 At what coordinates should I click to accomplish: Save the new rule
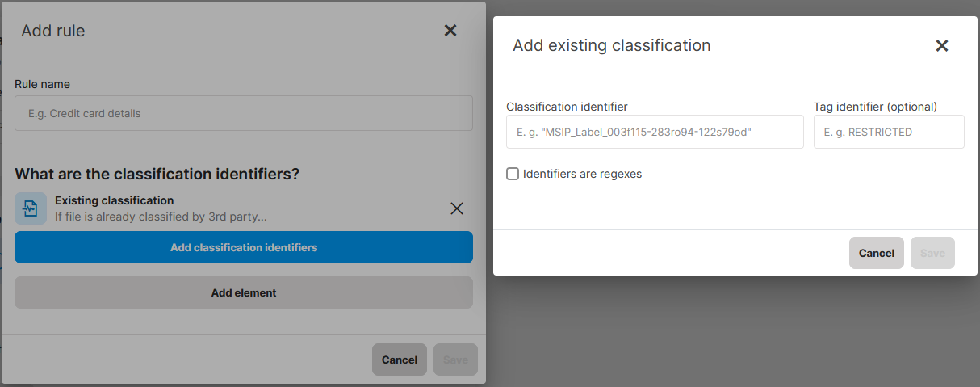pyautogui.click(x=455, y=360)
